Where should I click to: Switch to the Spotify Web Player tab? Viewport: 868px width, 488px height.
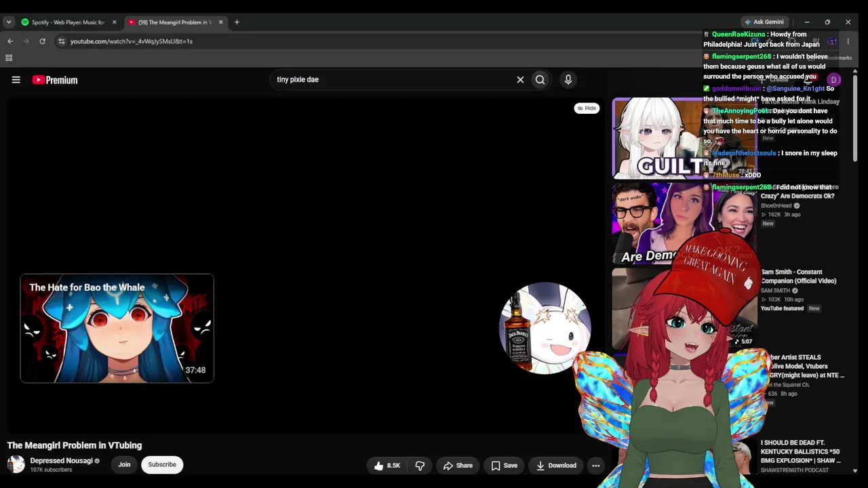68,22
